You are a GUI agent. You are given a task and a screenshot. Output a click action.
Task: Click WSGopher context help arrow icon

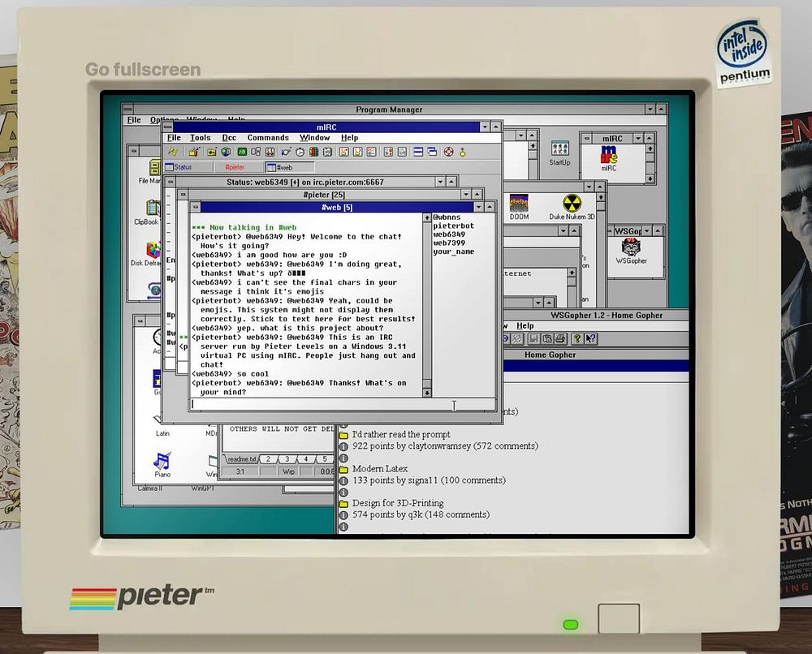590,339
